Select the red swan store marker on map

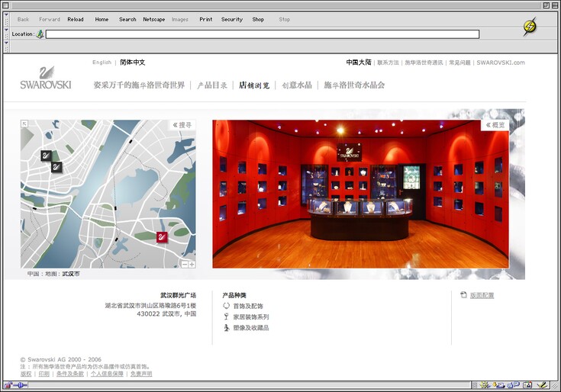pyautogui.click(x=162, y=237)
